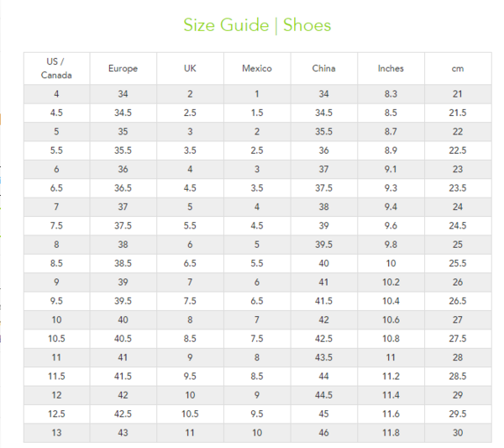The height and width of the screenshot is (448, 504).
Task: Click the Inches column header
Action: coord(391,68)
